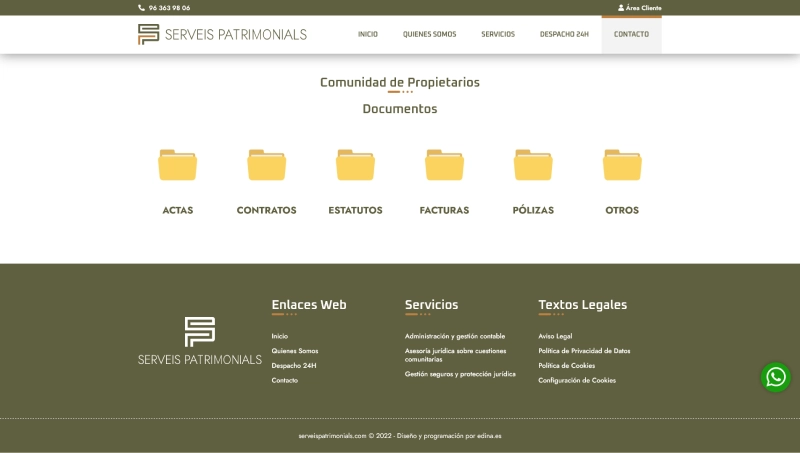Viewport: 800px width, 453px height.
Task: Start a WhatsApp chat via floating icon
Action: (776, 377)
